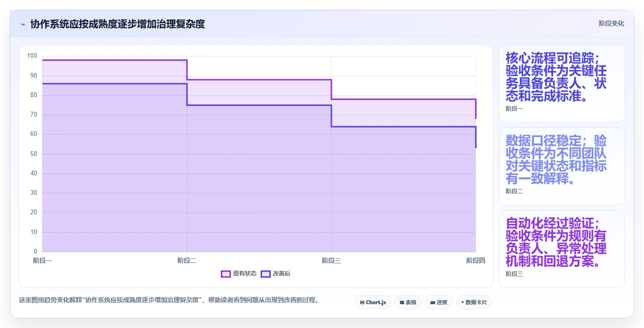Select the 数据卡片 tag
Screen dimensions: 644x328
pos(474,302)
